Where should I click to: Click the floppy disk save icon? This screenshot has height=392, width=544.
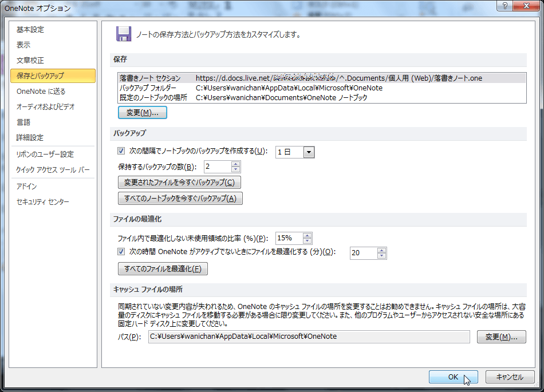123,34
